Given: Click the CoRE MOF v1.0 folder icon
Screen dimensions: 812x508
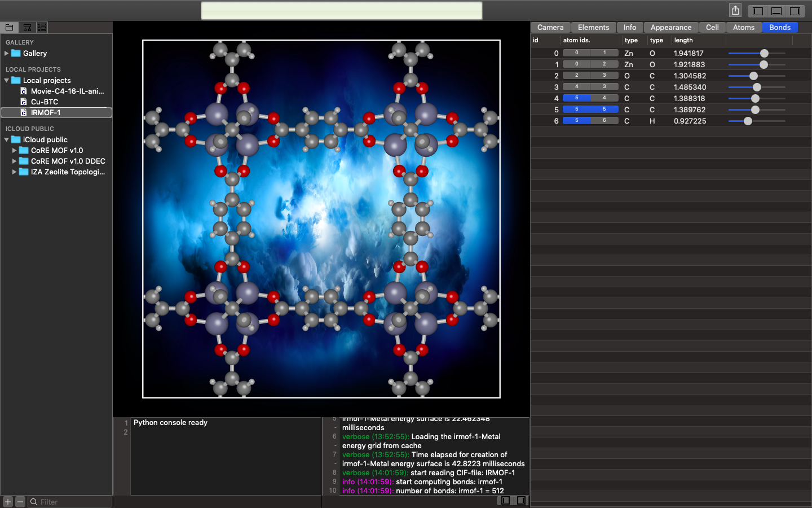Looking at the screenshot, I should pos(24,150).
